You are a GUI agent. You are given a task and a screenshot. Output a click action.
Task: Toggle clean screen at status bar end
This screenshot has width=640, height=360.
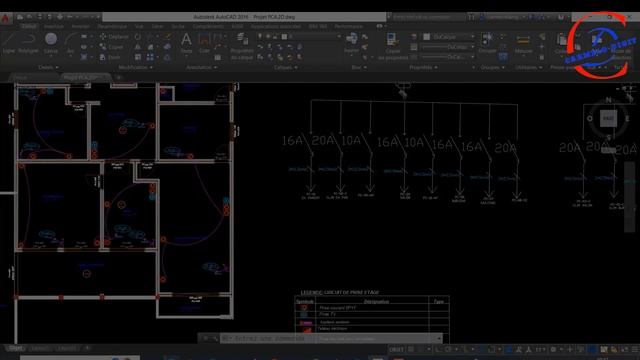tap(624, 349)
